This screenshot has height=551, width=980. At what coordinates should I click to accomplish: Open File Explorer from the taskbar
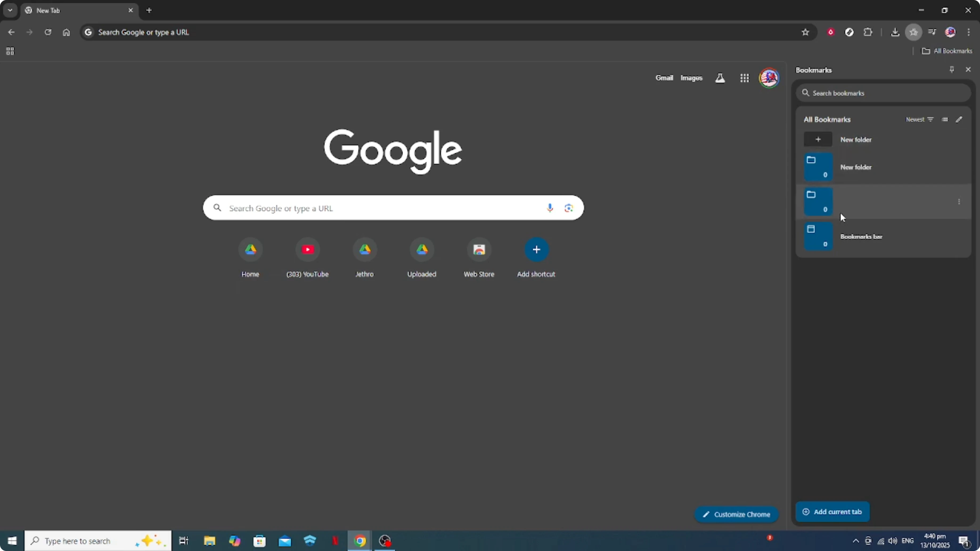[209, 541]
